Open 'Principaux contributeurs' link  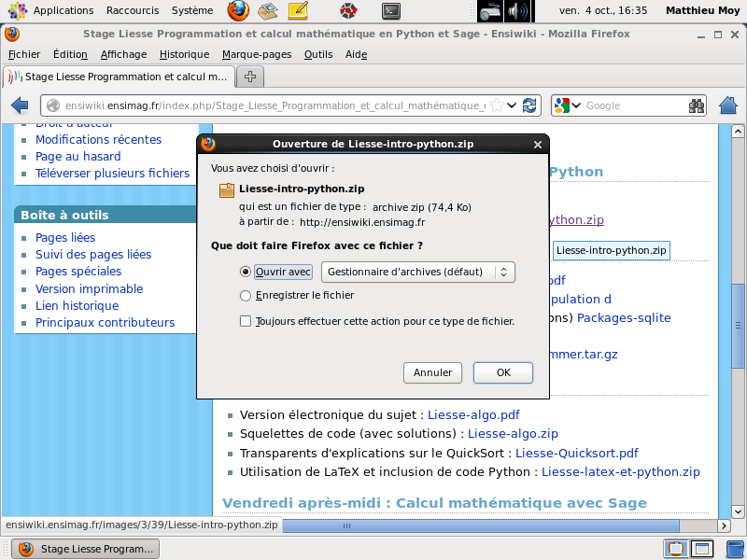[105, 323]
